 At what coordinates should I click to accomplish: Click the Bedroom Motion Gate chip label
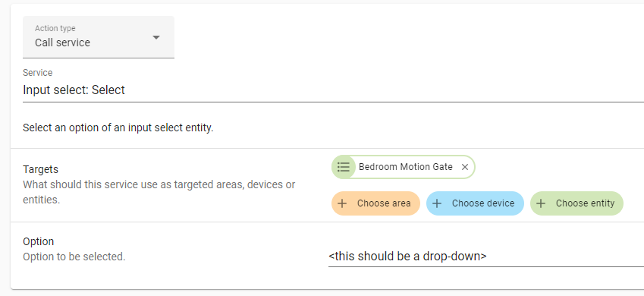pyautogui.click(x=405, y=167)
